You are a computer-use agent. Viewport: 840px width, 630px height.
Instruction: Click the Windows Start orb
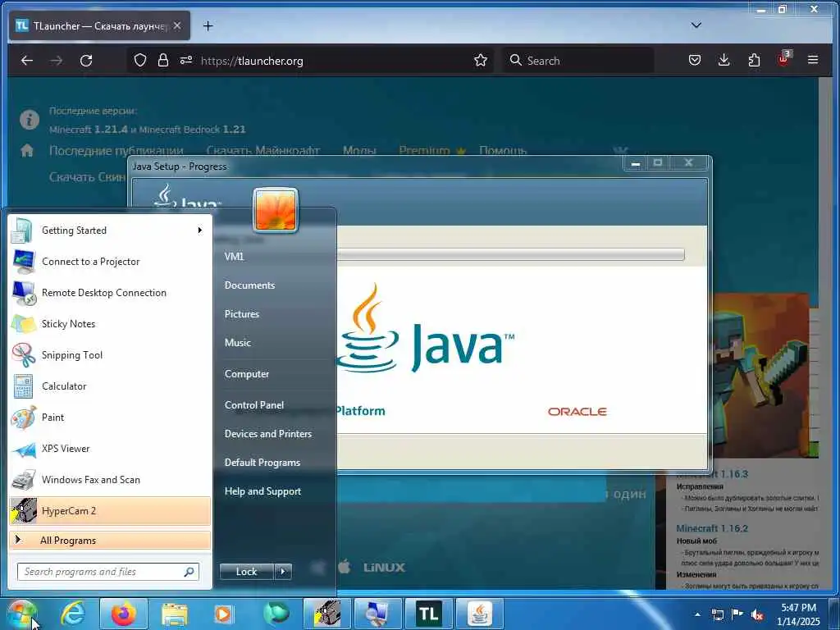tap(21, 614)
